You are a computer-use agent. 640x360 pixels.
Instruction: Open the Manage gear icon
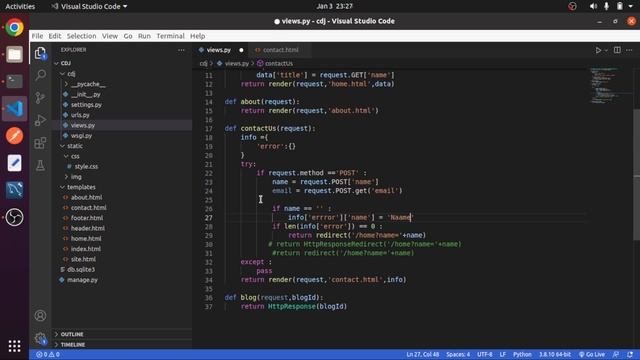[x=40, y=338]
